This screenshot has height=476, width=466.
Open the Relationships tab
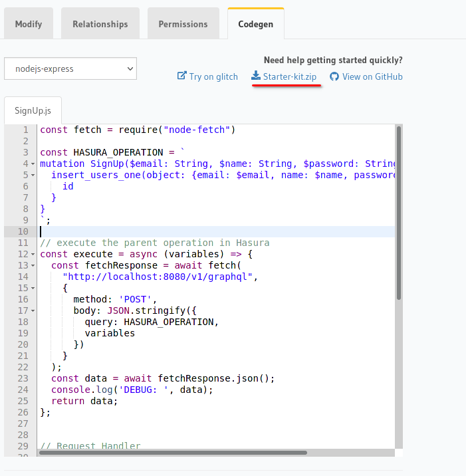point(100,24)
